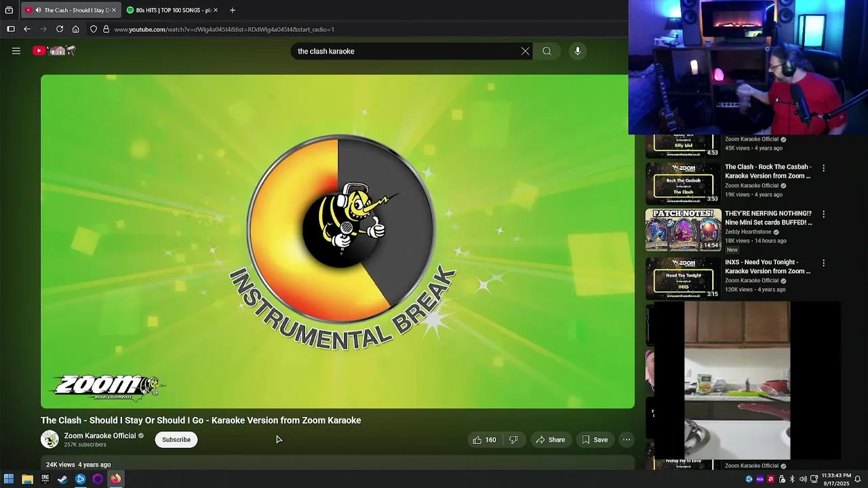
Task: View site security padlock details
Action: 106,29
